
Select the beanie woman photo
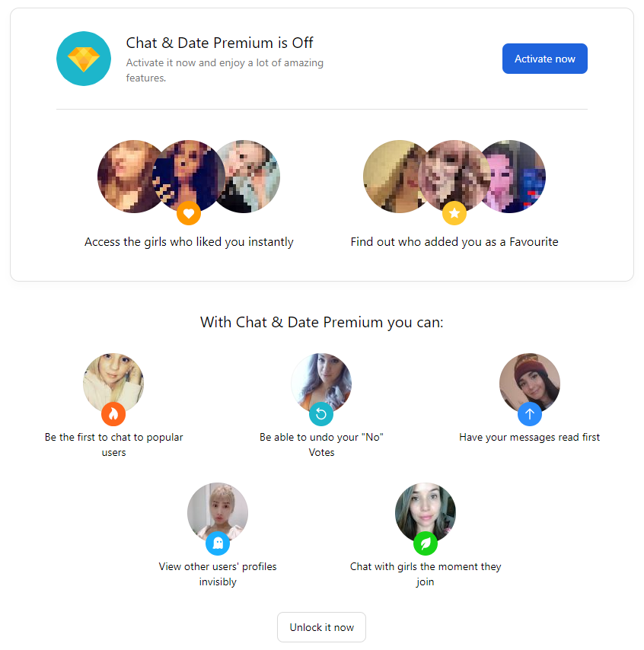click(530, 384)
